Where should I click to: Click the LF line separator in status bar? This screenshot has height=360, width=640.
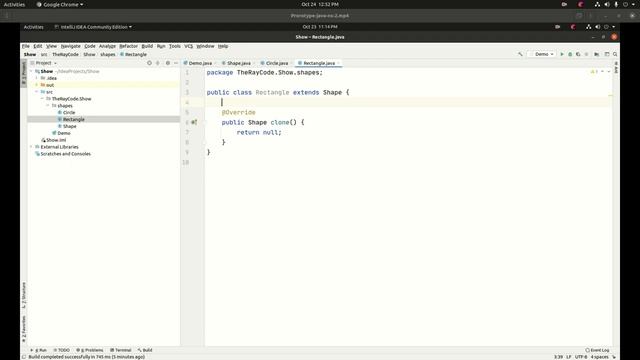tap(569, 357)
